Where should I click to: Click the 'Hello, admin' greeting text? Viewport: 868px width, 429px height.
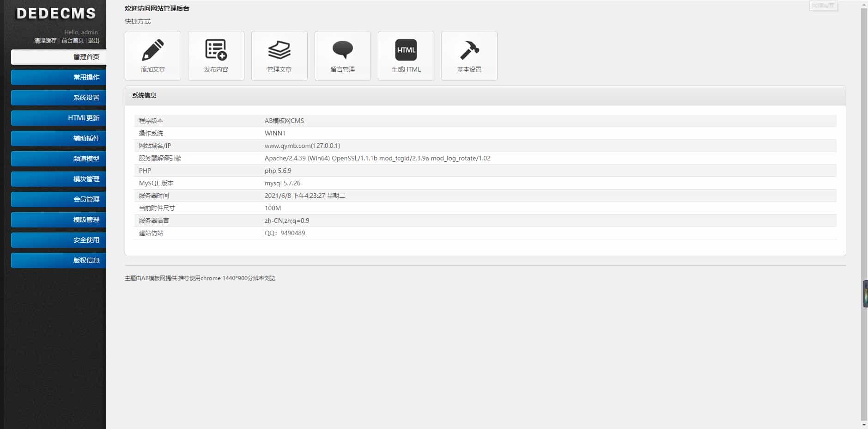point(81,32)
